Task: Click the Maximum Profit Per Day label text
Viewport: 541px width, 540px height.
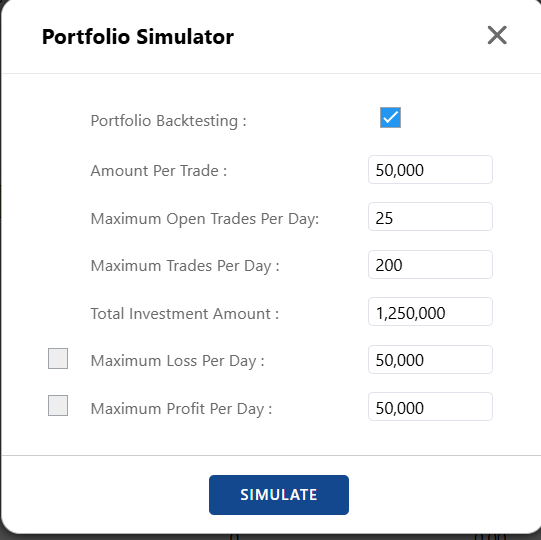Action: point(181,409)
